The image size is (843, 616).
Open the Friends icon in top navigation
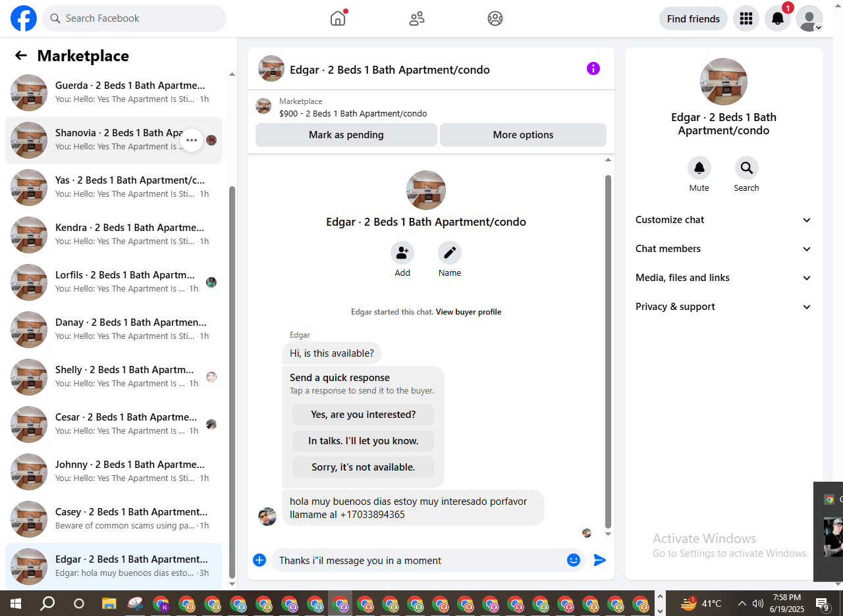pyautogui.click(x=417, y=18)
